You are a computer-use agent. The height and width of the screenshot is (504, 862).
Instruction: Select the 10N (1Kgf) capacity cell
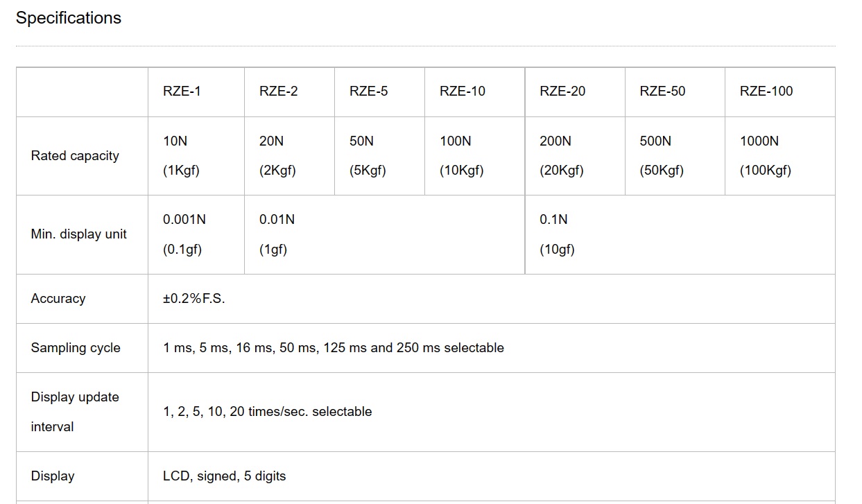tap(181, 156)
